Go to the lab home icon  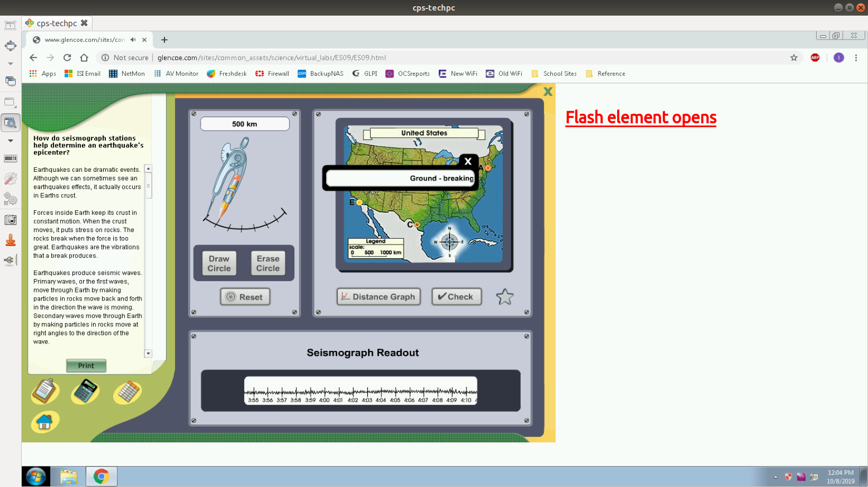point(45,422)
